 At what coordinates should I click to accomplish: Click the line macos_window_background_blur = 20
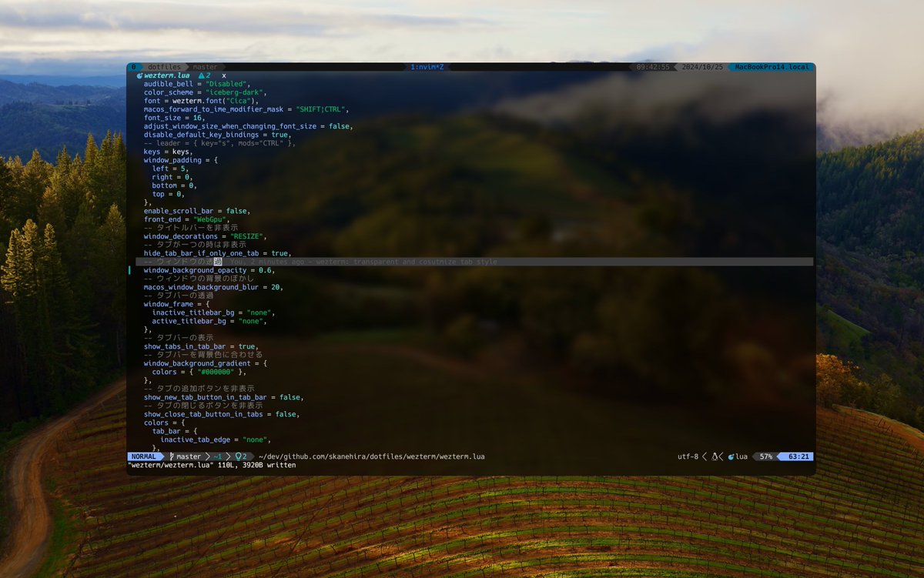pos(213,287)
